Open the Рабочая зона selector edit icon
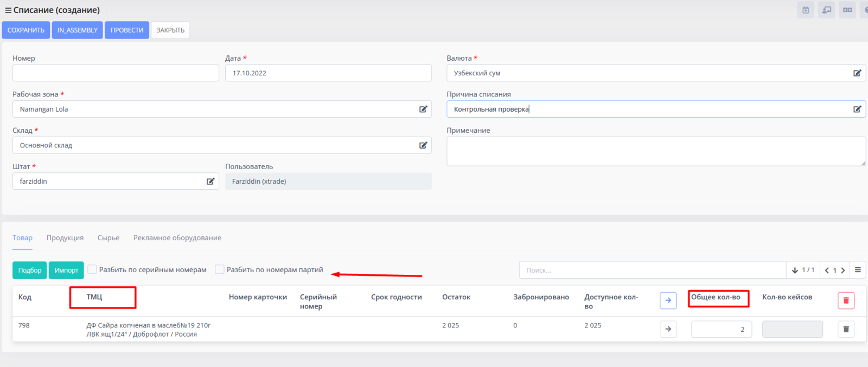Viewport: 868px width, 367px height. click(423, 109)
